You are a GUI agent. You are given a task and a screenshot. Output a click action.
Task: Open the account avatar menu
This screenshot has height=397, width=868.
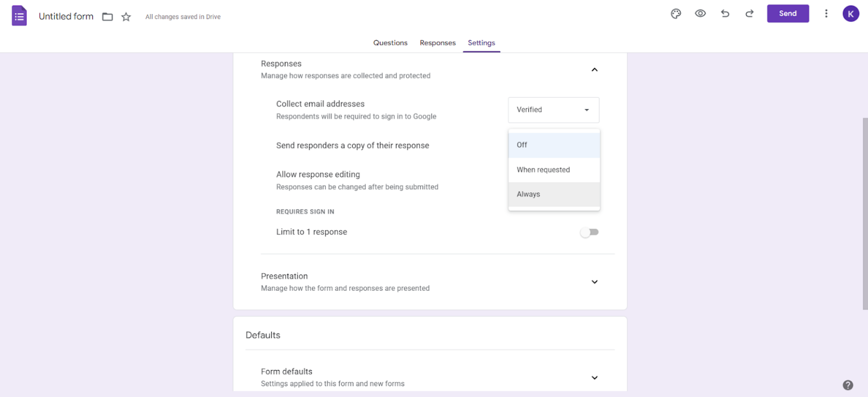[851, 14]
